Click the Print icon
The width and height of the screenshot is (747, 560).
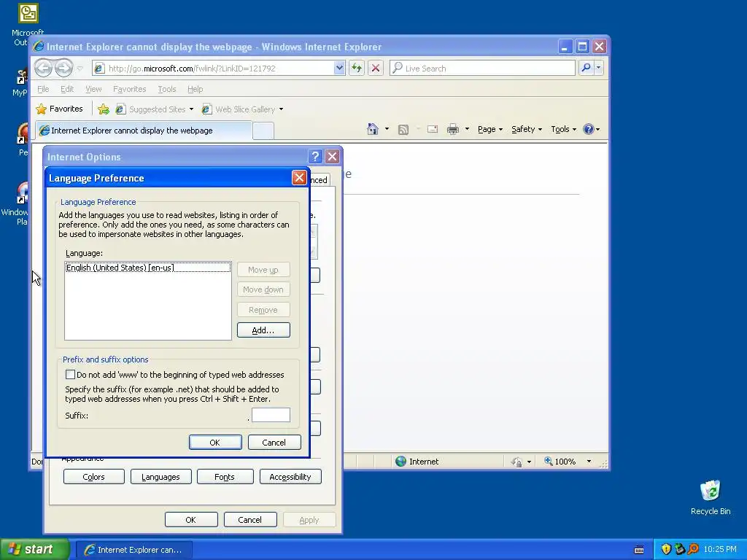452,129
